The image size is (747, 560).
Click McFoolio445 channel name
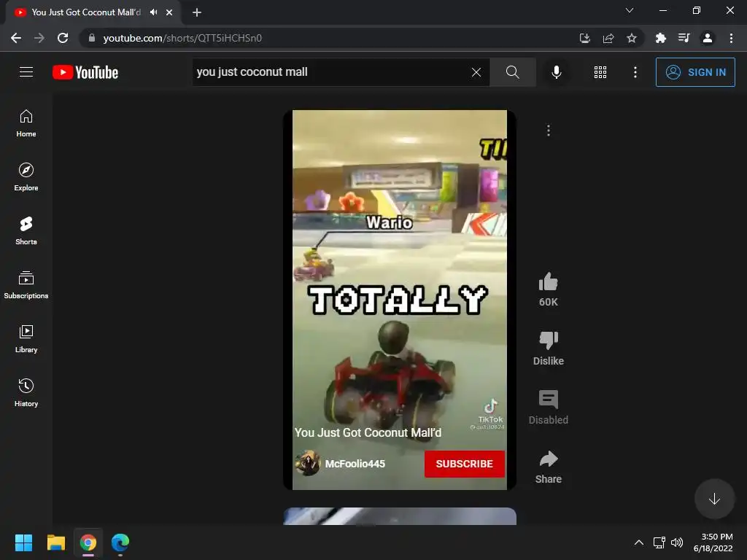click(x=355, y=464)
